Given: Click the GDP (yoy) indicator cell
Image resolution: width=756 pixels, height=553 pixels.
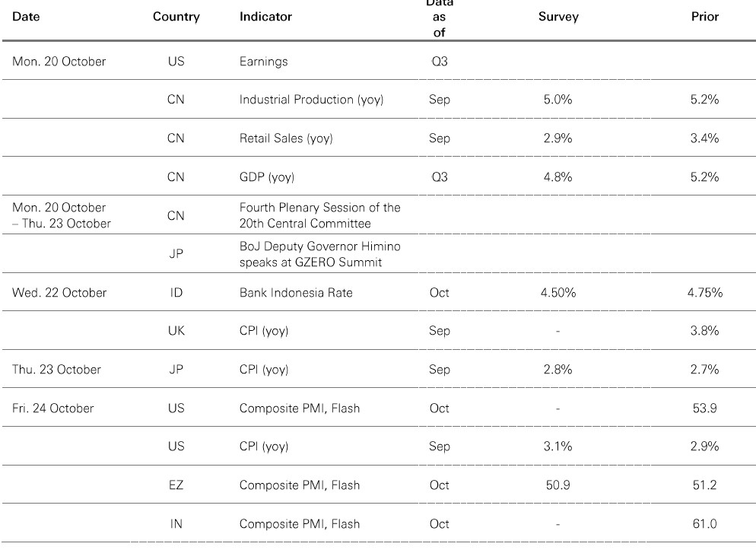Looking at the screenshot, I should pyautogui.click(x=266, y=177).
